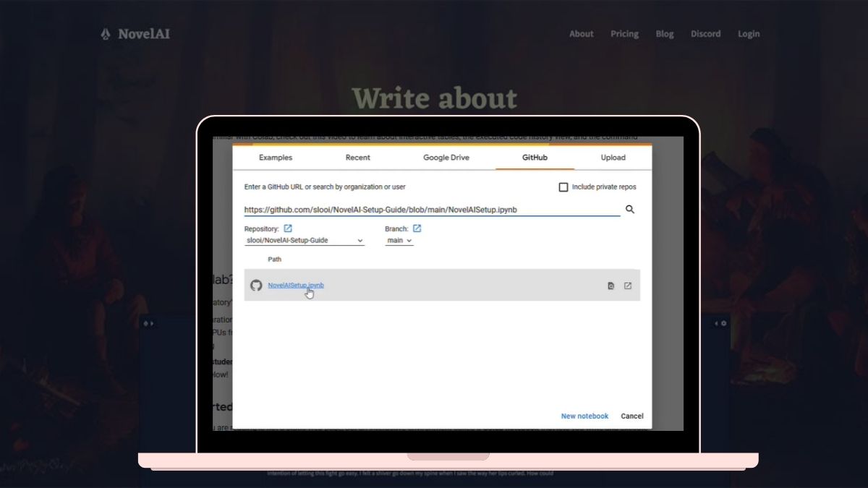Screen dimensions: 868x488
Task: Switch to the Google Drive tab
Action: pos(446,158)
